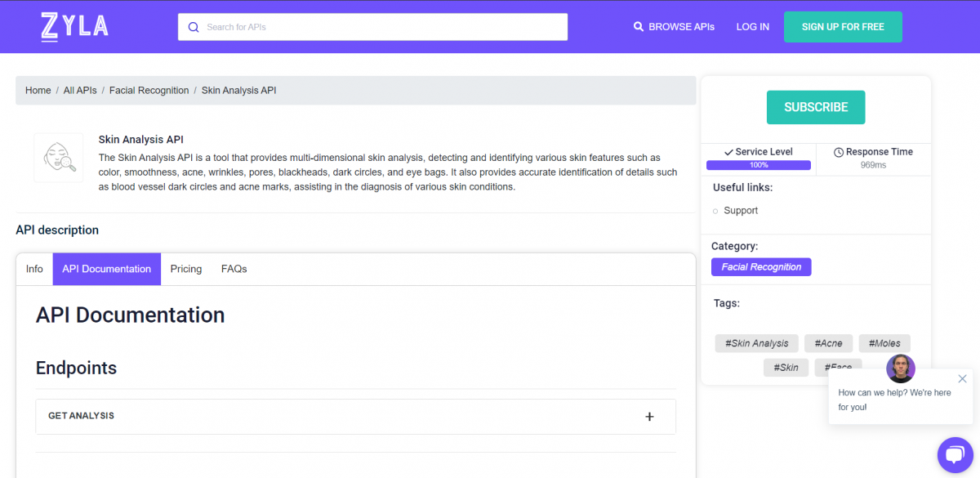The height and width of the screenshot is (478, 980).
Task: Click the Zyla logo
Action: coord(74,27)
